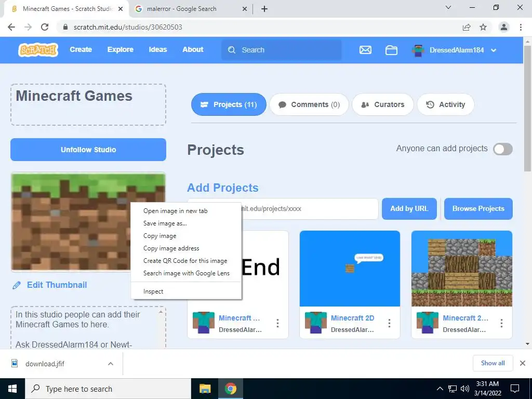Open File Explorer from the taskbar
The height and width of the screenshot is (399, 532).
coord(205,389)
